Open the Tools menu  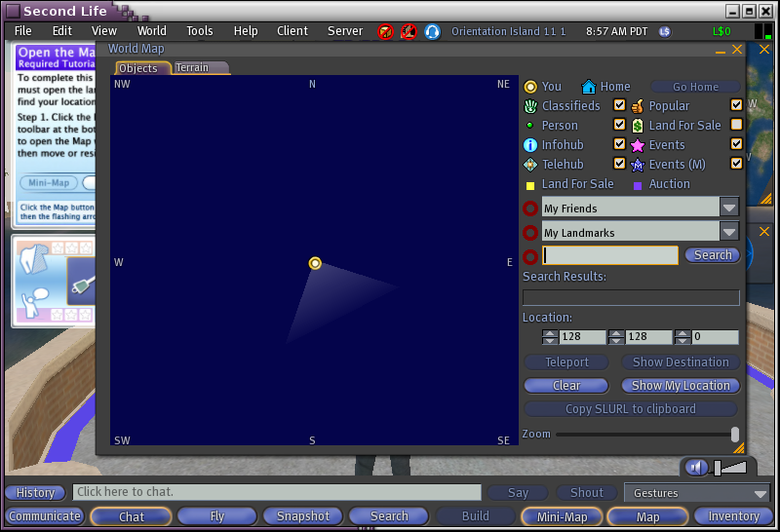pyautogui.click(x=200, y=31)
